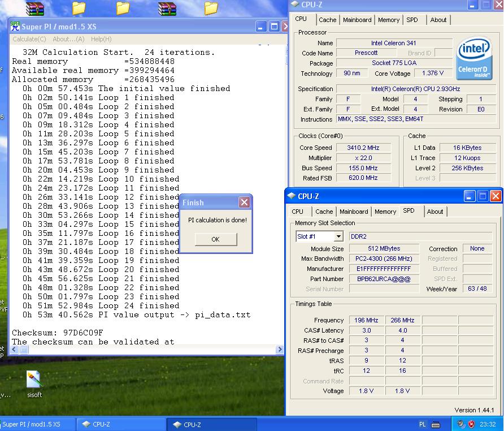
Task: Open the first yellow folder on desktop
Action: pyautogui.click(x=79, y=8)
